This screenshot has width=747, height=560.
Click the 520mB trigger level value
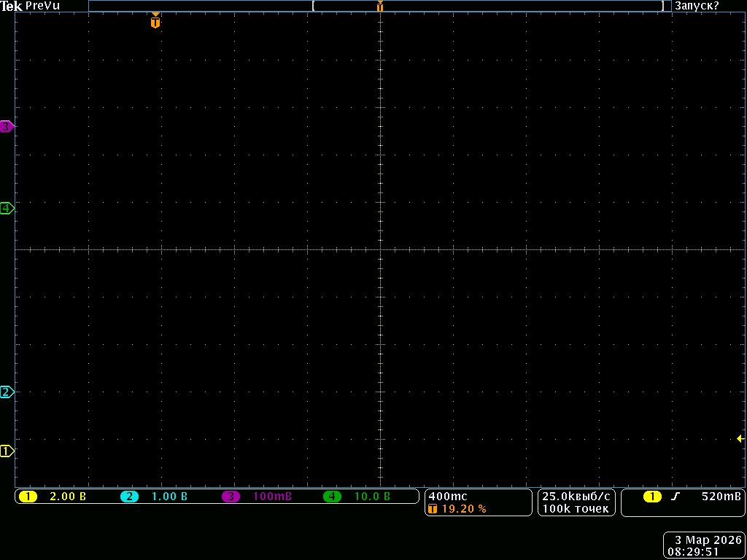pyautogui.click(x=721, y=497)
